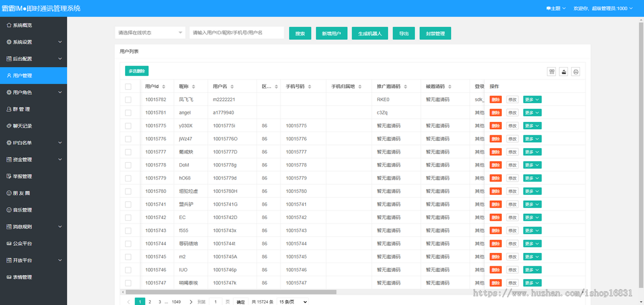Click the 多选删除 button

pyautogui.click(x=137, y=71)
